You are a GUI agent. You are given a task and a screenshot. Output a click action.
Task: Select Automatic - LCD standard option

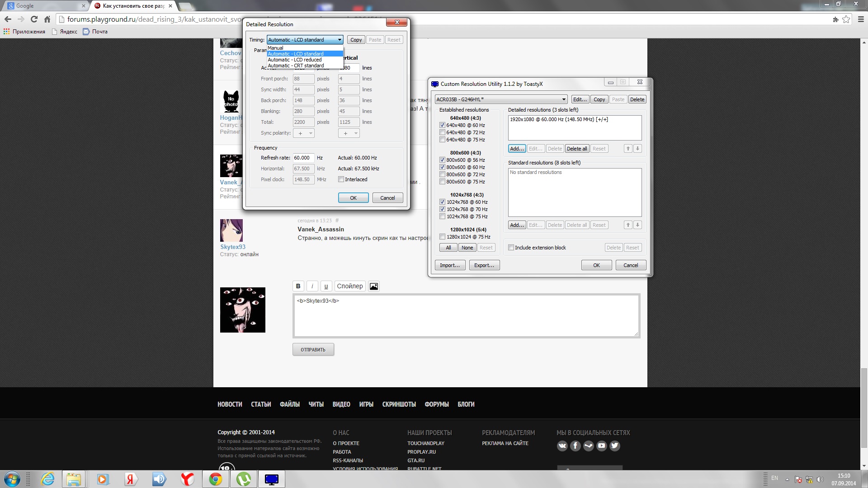click(x=305, y=54)
